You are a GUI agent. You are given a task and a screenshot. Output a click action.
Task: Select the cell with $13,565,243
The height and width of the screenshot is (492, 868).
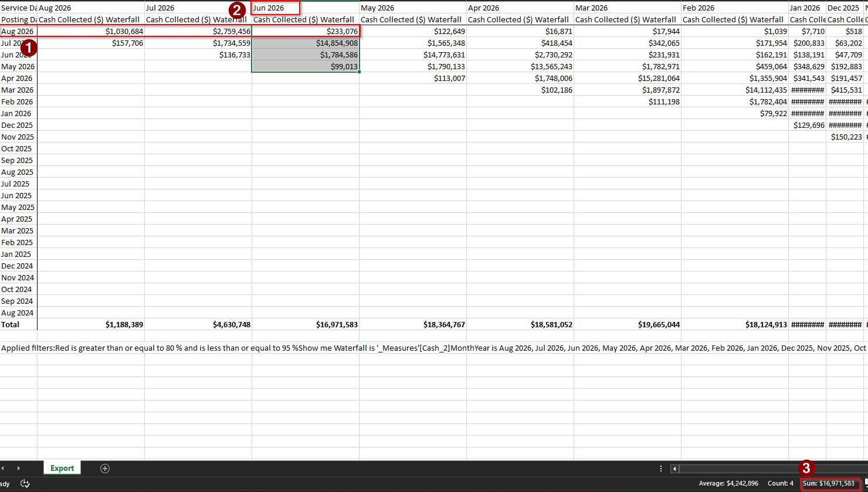[520, 66]
